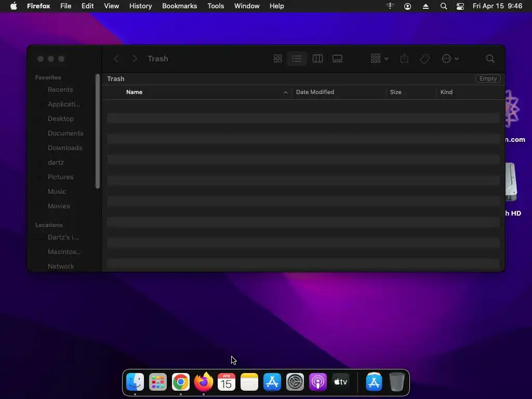The image size is (532, 399).
Task: Empty the Trash with the Empty button
Action: coord(488,78)
